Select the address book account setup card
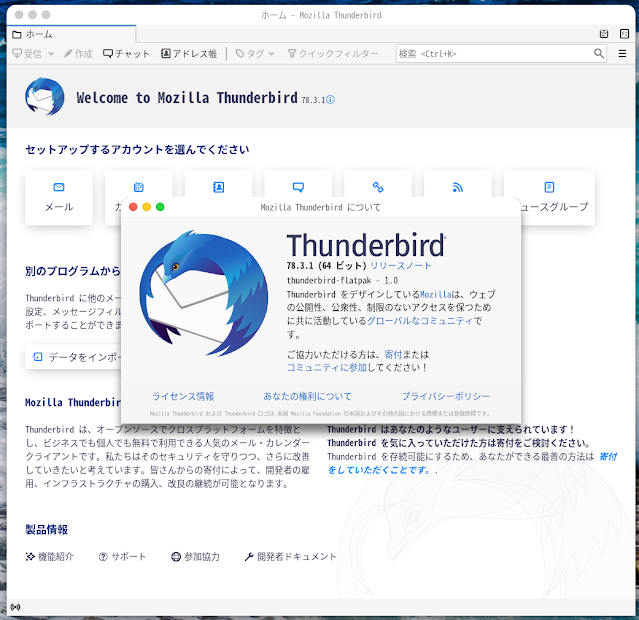 pos(218,184)
